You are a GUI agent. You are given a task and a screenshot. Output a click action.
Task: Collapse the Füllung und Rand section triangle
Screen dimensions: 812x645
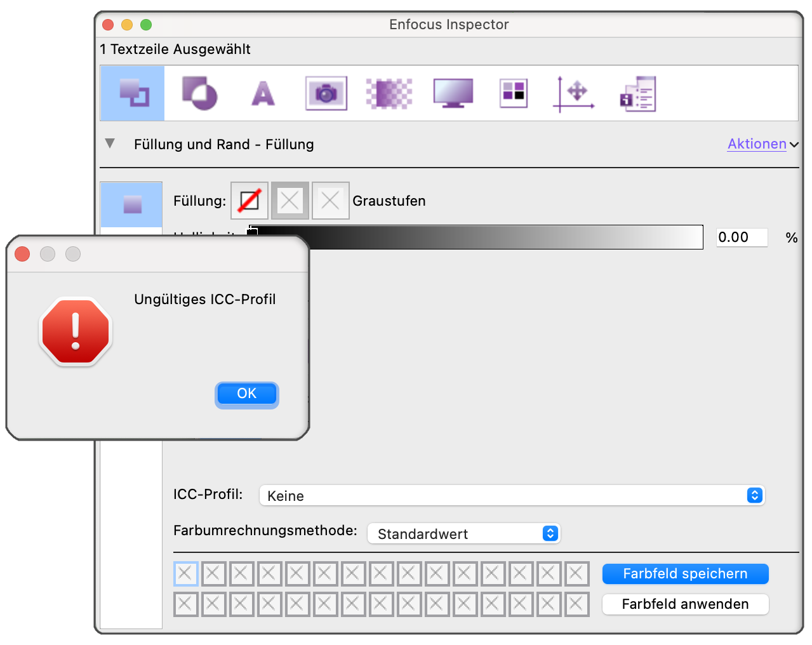(110, 143)
